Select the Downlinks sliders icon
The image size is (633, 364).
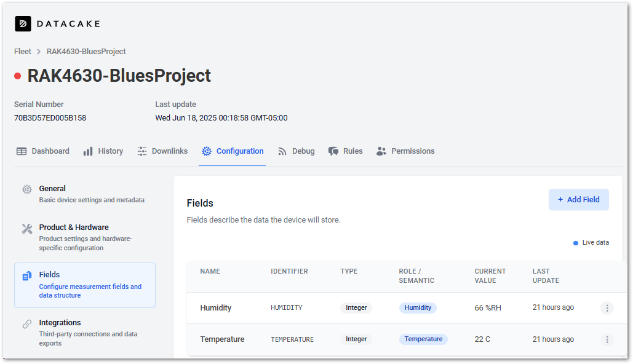click(141, 151)
